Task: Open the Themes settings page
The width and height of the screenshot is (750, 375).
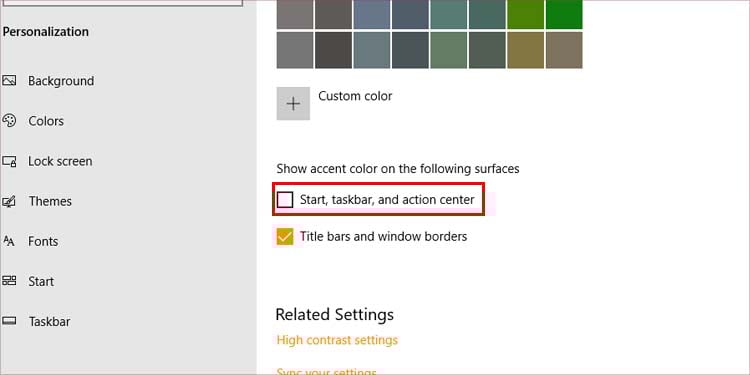Action: [x=50, y=201]
